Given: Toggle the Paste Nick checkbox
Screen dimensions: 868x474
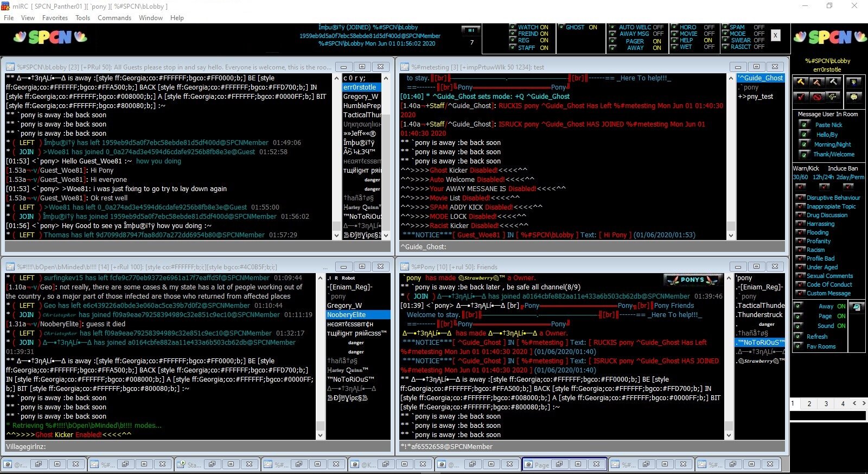Looking at the screenshot, I should point(803,125).
